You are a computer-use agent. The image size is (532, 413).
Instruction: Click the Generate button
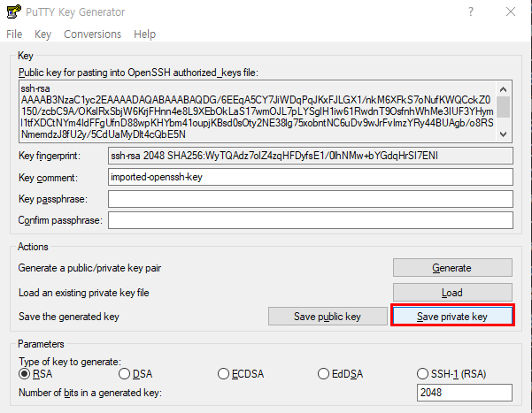coord(452,268)
